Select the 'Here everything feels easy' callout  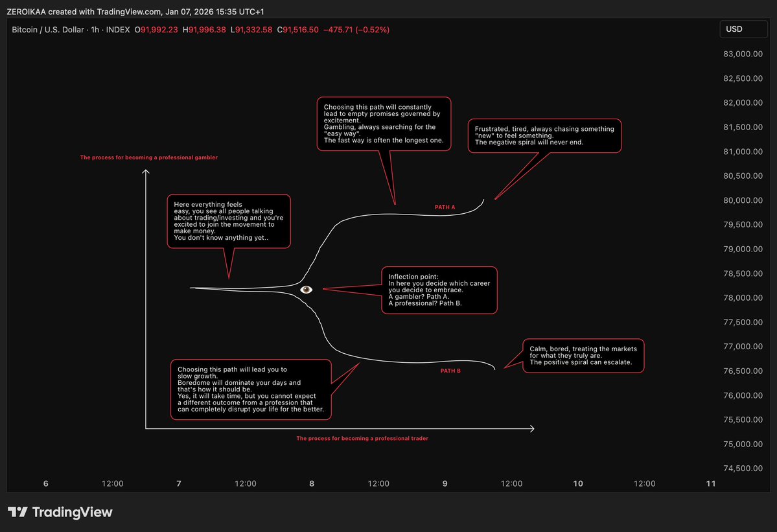(x=229, y=221)
